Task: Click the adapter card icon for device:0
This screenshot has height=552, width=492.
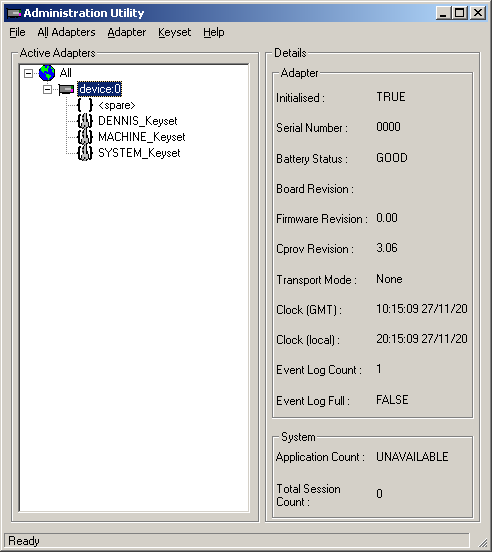Action: coord(66,89)
